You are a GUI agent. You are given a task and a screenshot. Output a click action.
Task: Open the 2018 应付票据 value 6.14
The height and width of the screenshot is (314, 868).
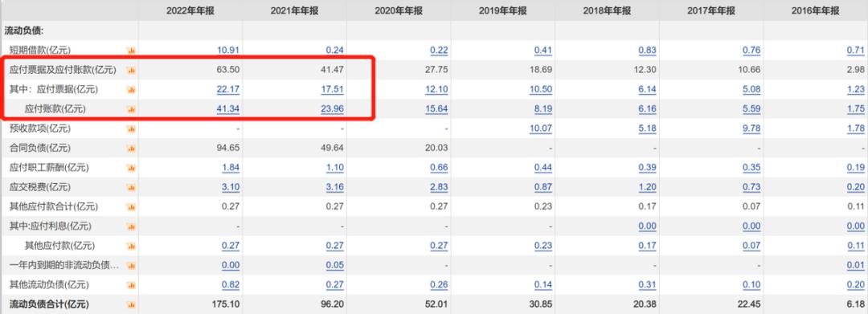(647, 90)
